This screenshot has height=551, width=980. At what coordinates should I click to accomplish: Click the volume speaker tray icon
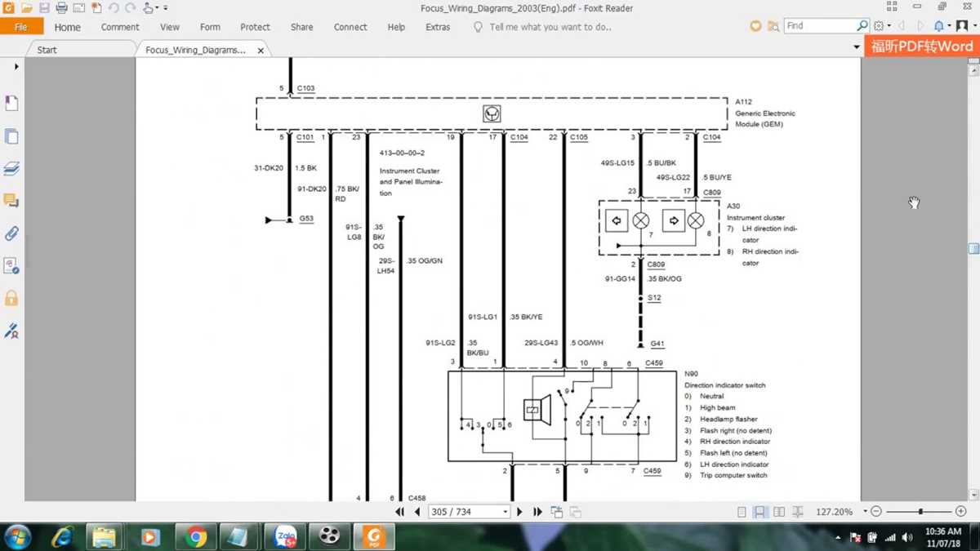906,537
